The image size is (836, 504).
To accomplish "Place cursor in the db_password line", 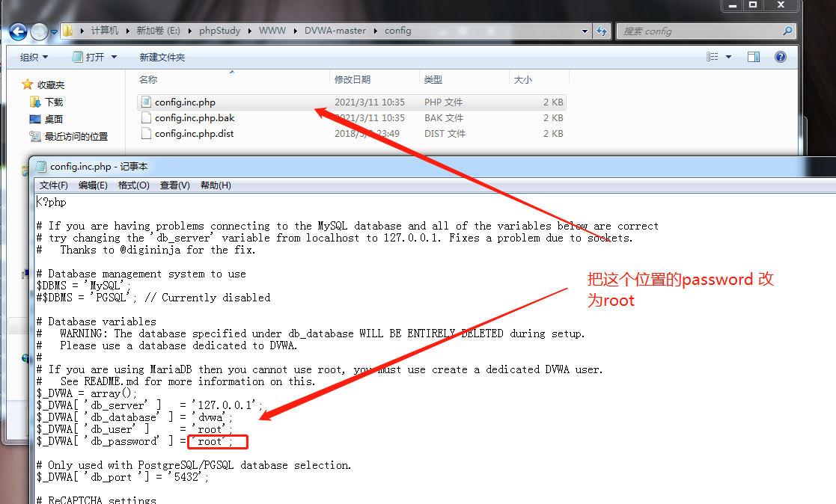I will (x=135, y=442).
